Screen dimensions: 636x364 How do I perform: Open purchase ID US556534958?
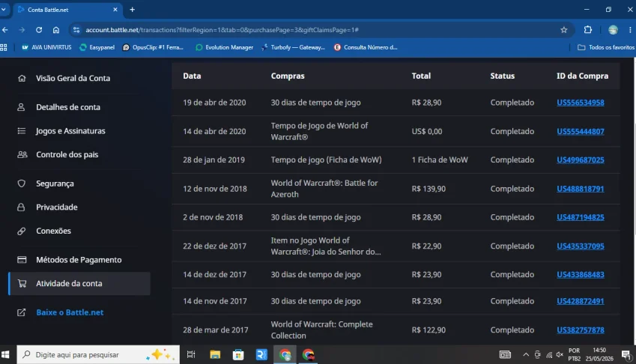581,103
